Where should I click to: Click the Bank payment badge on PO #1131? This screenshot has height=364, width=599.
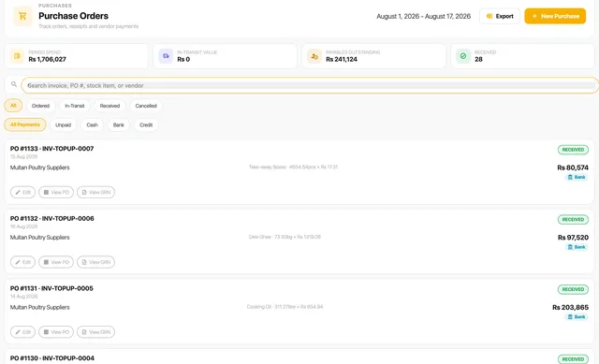(x=577, y=316)
